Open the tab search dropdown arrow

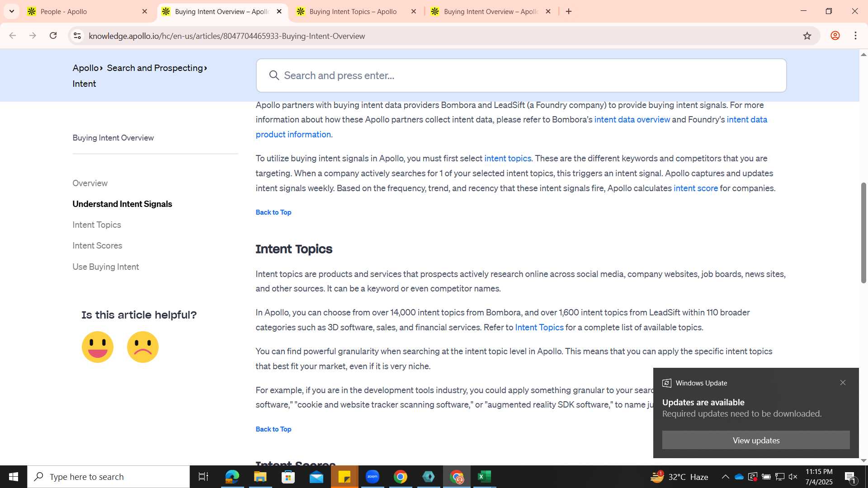point(12,11)
